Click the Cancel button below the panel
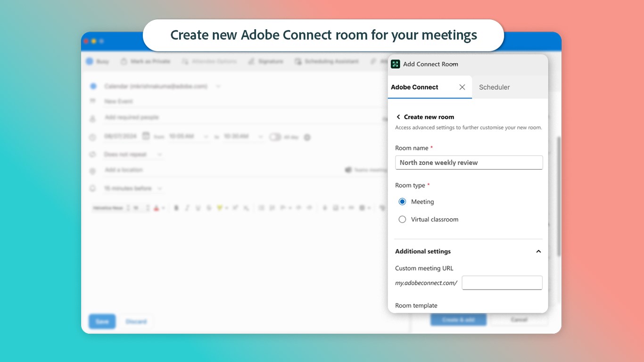This screenshot has width=644, height=362. (519, 320)
